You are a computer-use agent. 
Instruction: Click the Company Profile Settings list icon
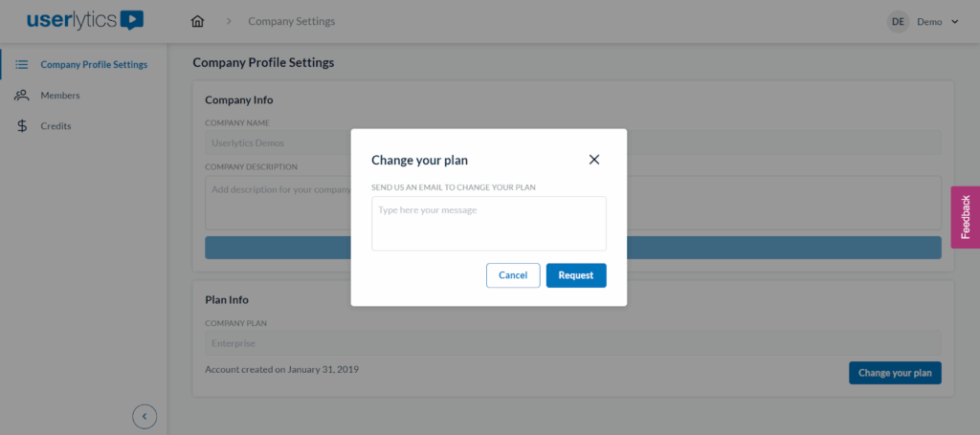pyautogui.click(x=21, y=65)
